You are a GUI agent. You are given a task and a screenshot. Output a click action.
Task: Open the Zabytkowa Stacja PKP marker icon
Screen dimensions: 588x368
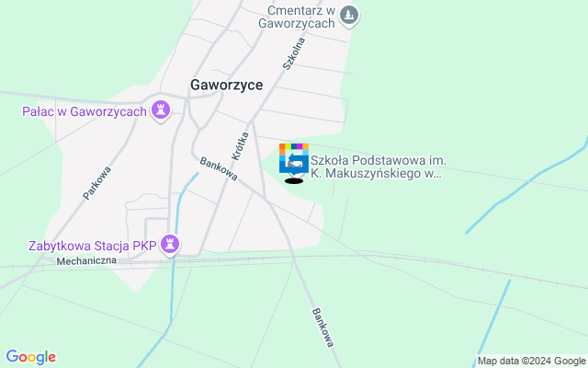(x=170, y=246)
